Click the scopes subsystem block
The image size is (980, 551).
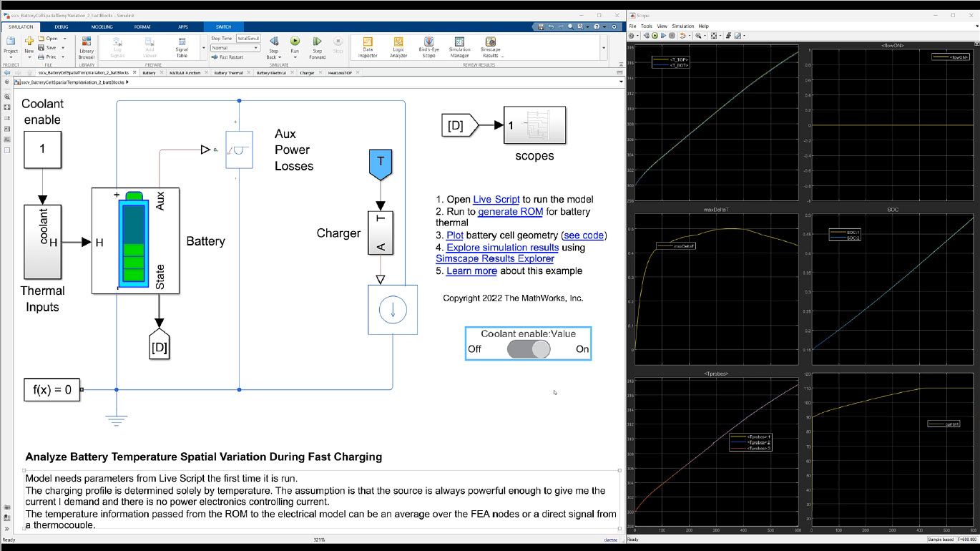535,125
